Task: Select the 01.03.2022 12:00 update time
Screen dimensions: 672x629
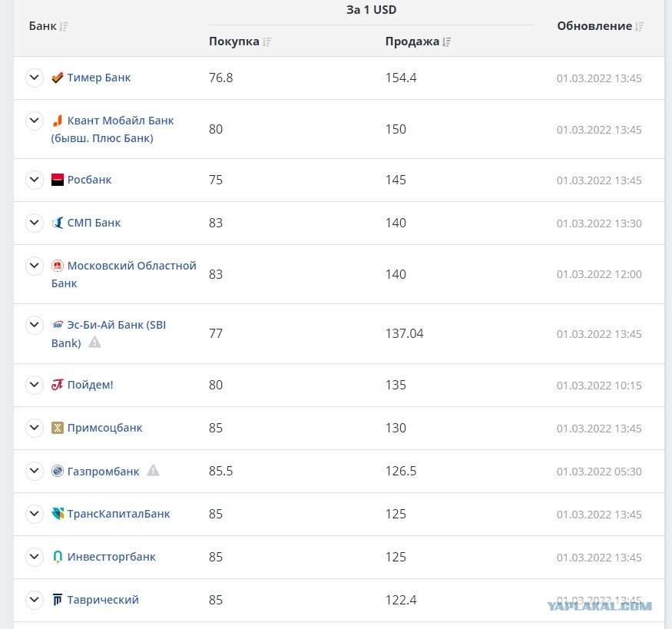Action: click(599, 274)
